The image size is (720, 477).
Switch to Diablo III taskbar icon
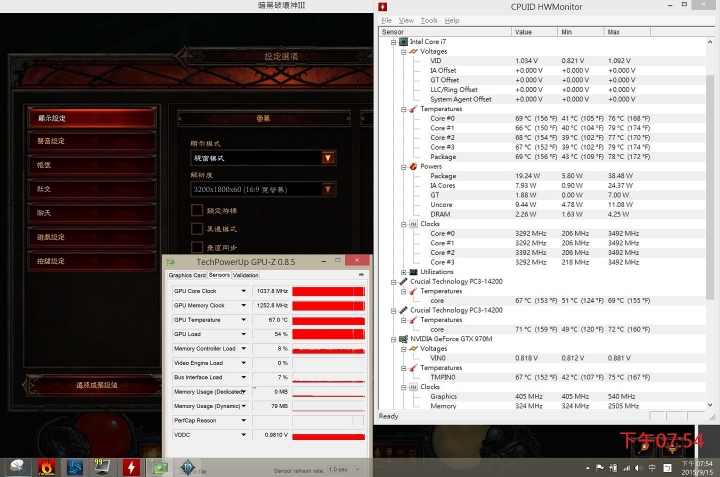(188, 467)
